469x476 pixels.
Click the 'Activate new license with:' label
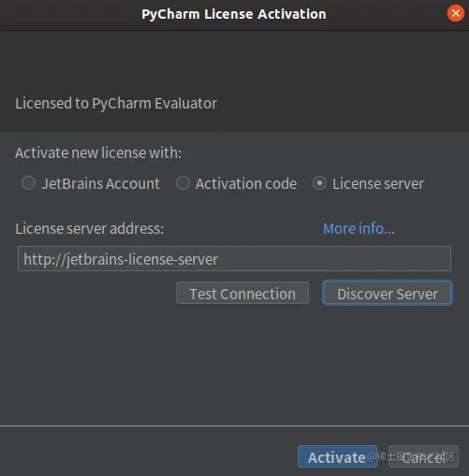point(98,153)
